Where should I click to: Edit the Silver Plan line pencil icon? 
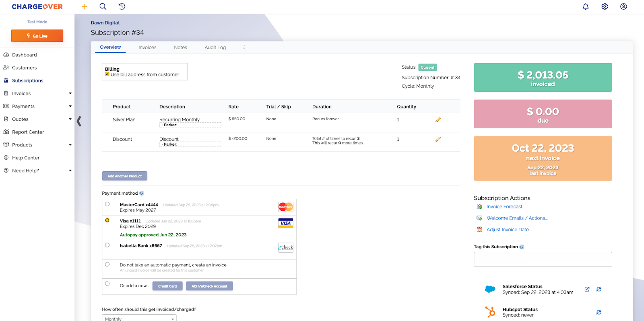click(x=438, y=120)
